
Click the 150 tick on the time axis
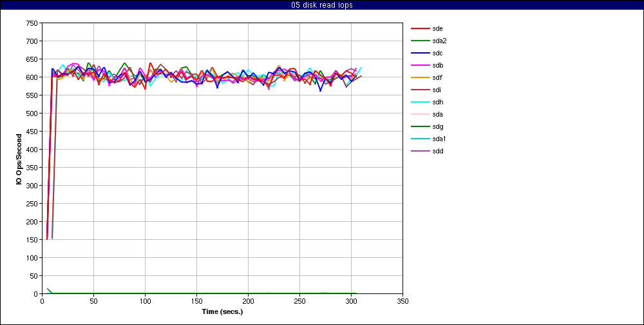pyautogui.click(x=196, y=301)
